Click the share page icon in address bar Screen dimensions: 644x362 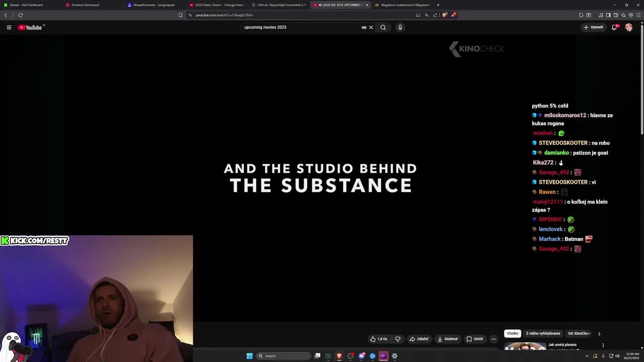(x=435, y=15)
